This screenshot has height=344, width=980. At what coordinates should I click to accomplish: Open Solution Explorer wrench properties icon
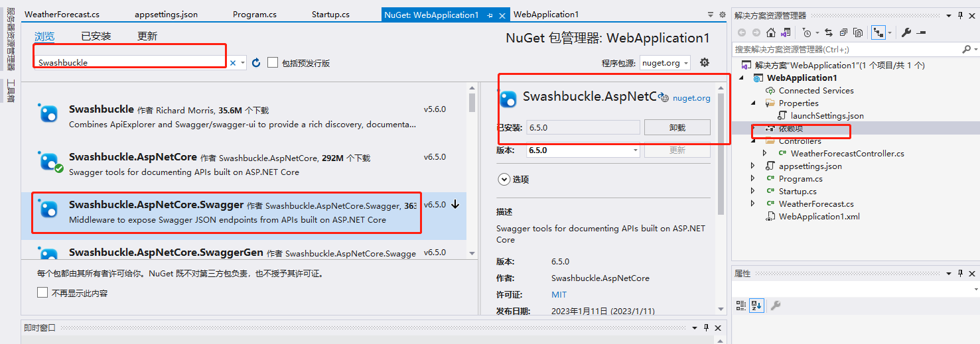pos(906,32)
